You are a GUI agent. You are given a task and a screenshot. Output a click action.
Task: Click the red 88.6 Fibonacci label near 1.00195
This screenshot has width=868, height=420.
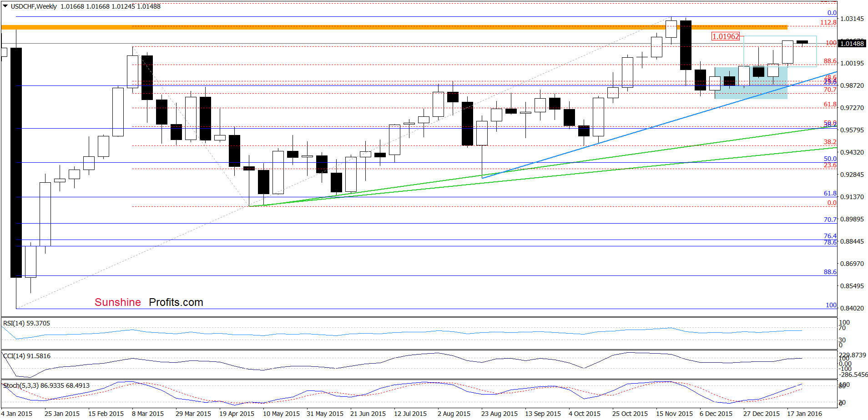830,61
